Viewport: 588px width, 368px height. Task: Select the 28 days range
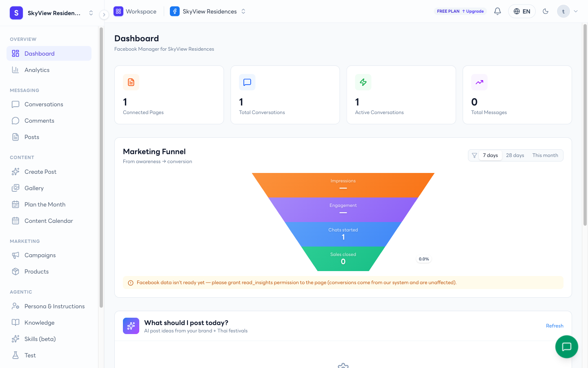pos(515,155)
